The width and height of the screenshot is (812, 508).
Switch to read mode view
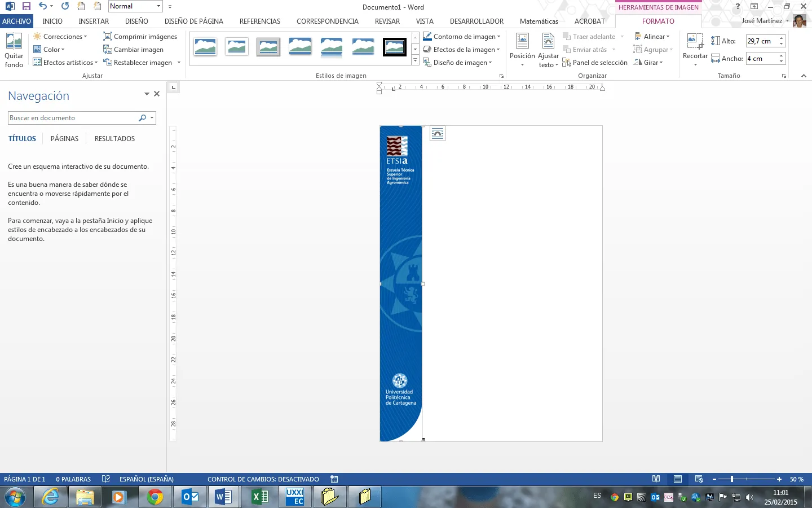click(x=656, y=479)
